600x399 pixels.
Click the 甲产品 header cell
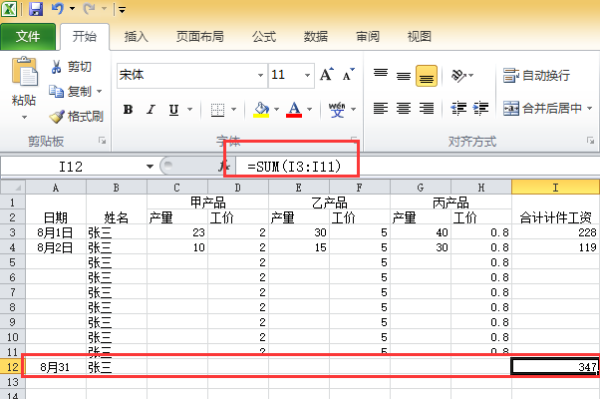point(208,202)
